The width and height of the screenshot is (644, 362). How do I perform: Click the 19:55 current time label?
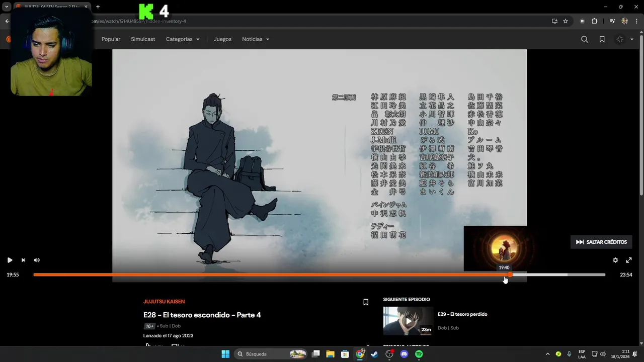pos(13,275)
